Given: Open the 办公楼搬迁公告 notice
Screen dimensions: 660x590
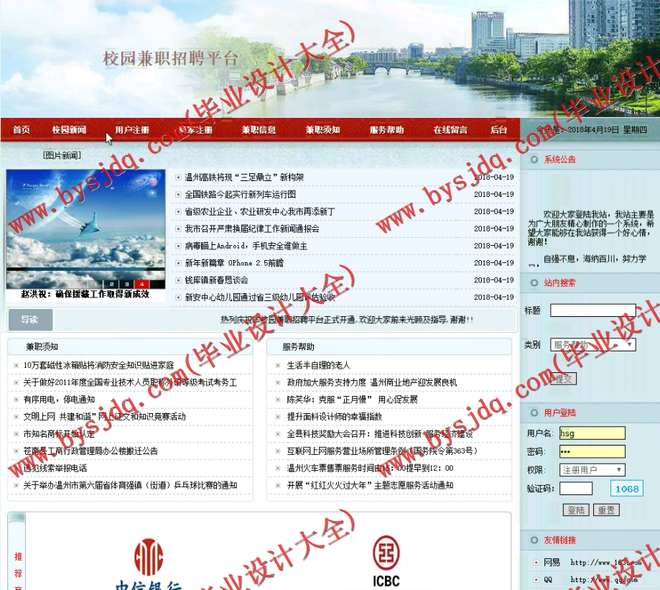Looking at the screenshot, I should click(90, 451).
